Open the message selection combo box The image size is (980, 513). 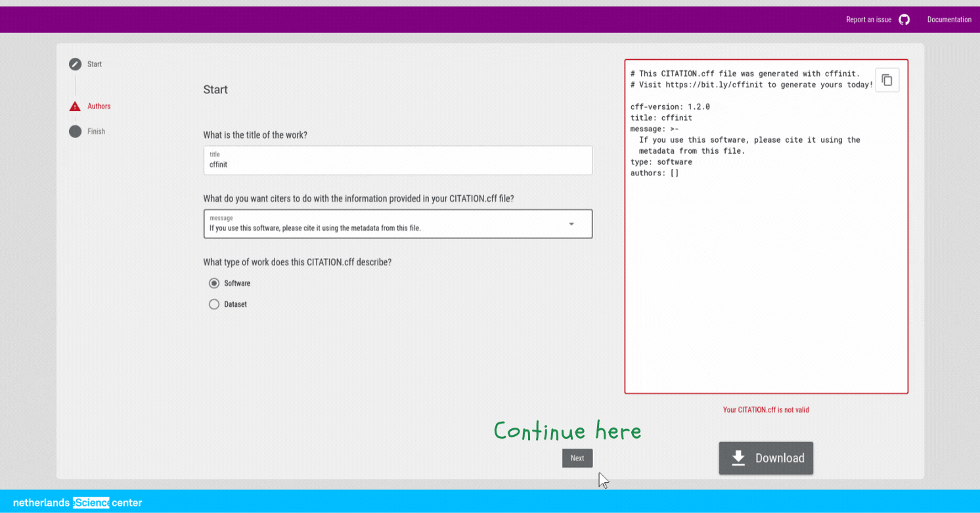click(x=388, y=224)
